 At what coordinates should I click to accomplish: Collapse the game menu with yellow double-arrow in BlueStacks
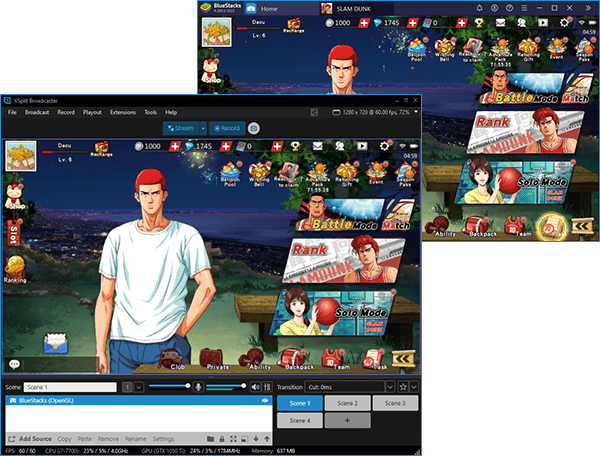click(x=582, y=226)
